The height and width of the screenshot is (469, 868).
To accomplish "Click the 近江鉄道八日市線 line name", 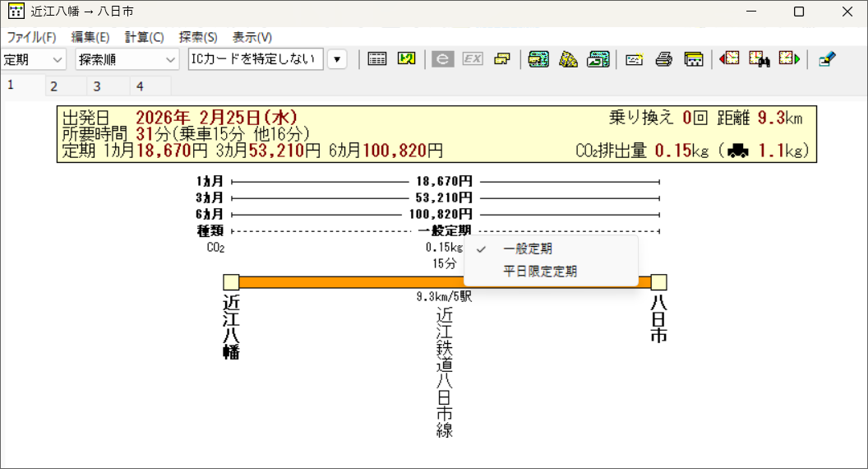I will [x=445, y=372].
